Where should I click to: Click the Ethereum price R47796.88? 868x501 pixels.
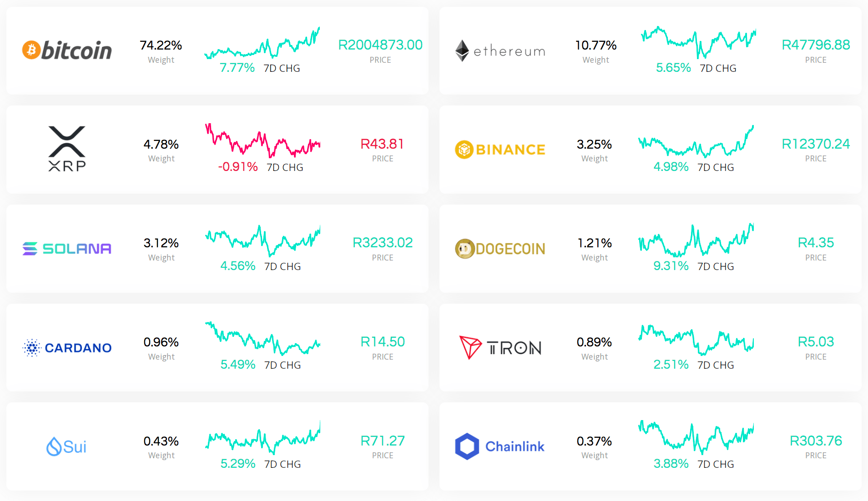tap(816, 45)
